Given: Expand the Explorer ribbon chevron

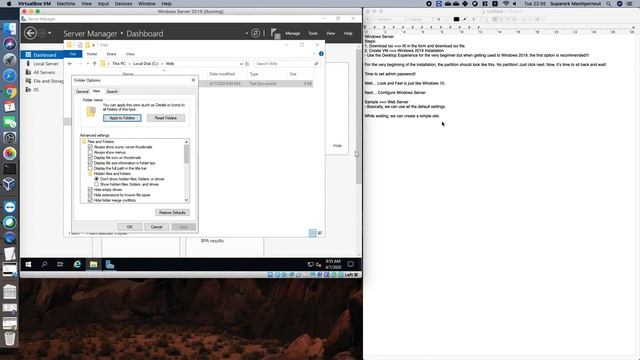Looking at the screenshot, I should coord(313,54).
